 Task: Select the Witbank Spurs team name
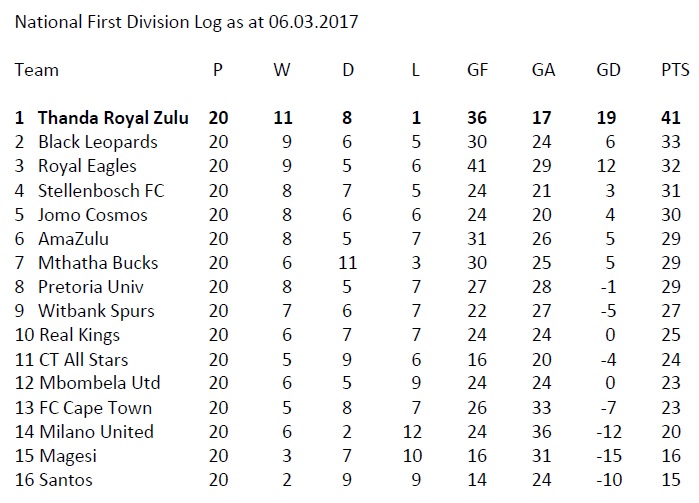(96, 311)
